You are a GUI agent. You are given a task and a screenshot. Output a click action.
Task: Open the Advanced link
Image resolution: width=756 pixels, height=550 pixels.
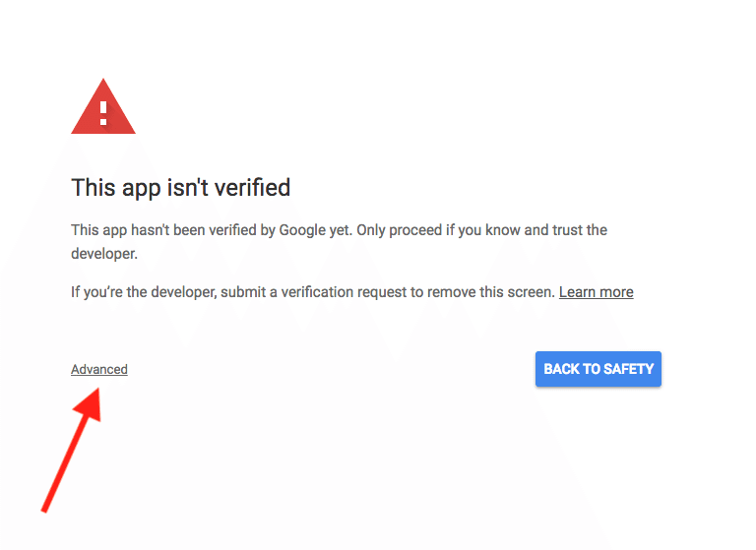tap(99, 369)
